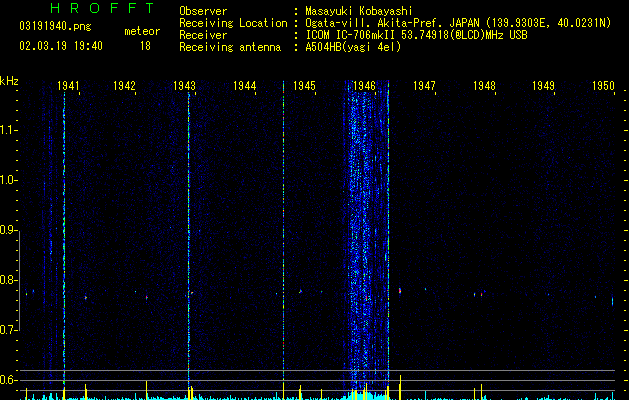Viewport: 629px width, 400px height.
Task: Click the Observer label
Action: (203, 11)
